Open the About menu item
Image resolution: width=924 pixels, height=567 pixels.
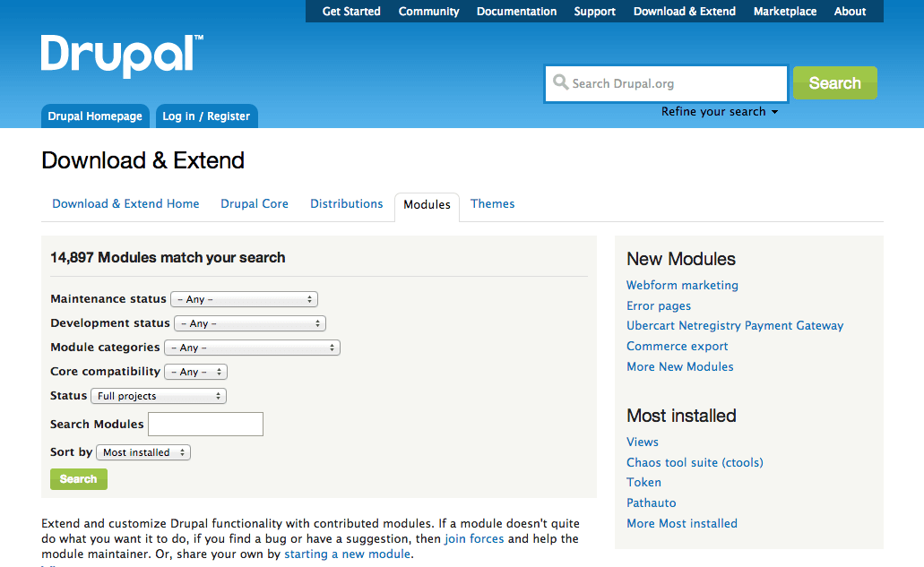850,11
